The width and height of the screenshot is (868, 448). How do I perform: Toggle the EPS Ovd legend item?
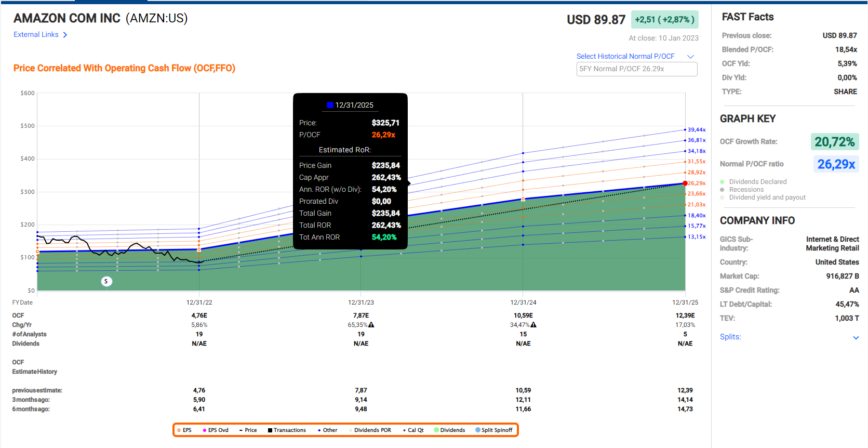(216, 430)
